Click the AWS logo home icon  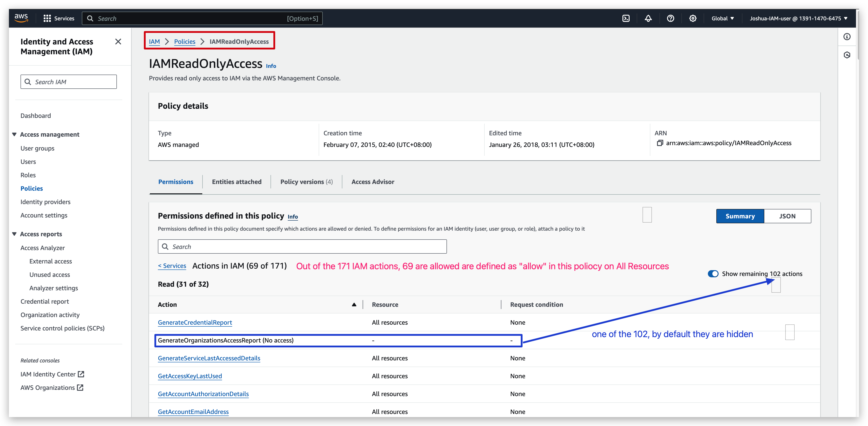(21, 18)
